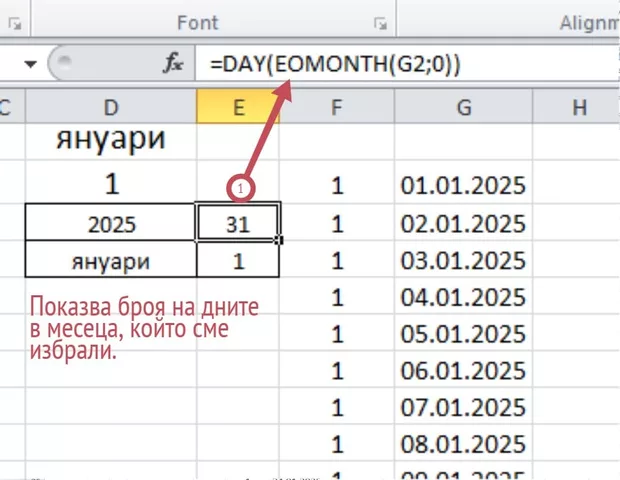
Task: Select the cell showing 31
Action: [238, 222]
